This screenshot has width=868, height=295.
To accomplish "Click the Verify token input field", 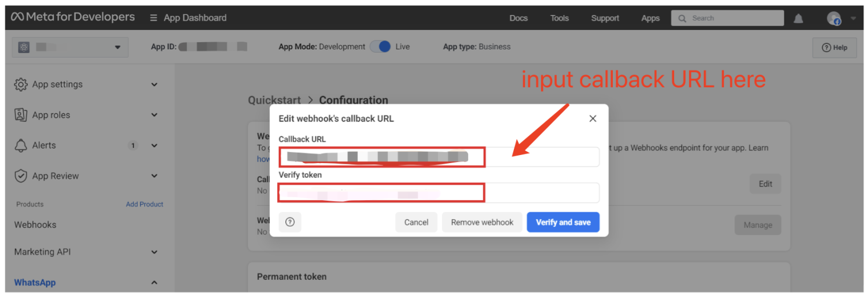I will click(x=439, y=193).
